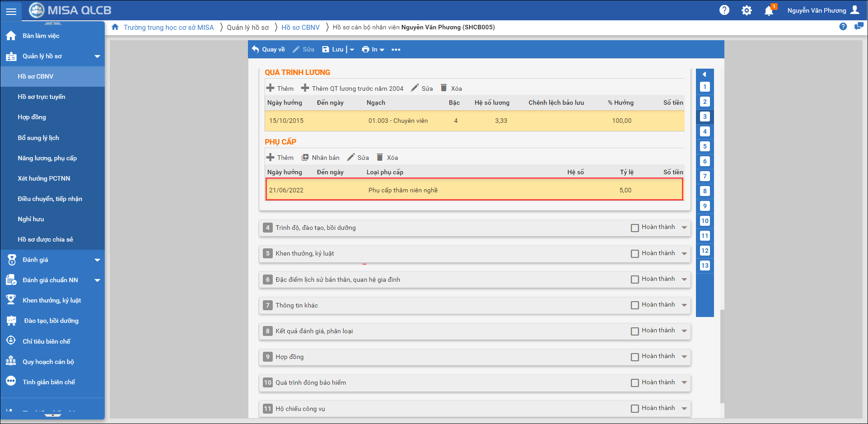Open settings gear icon

click(747, 10)
